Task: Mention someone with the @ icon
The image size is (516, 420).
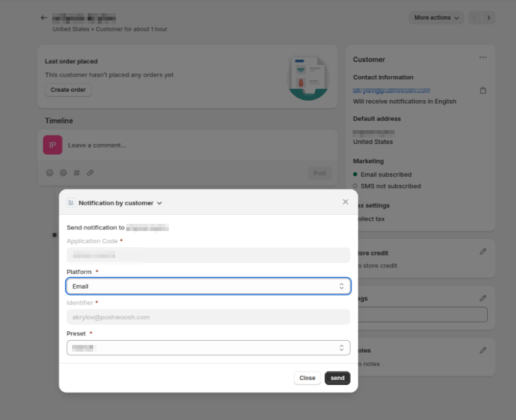Action: coord(63,173)
